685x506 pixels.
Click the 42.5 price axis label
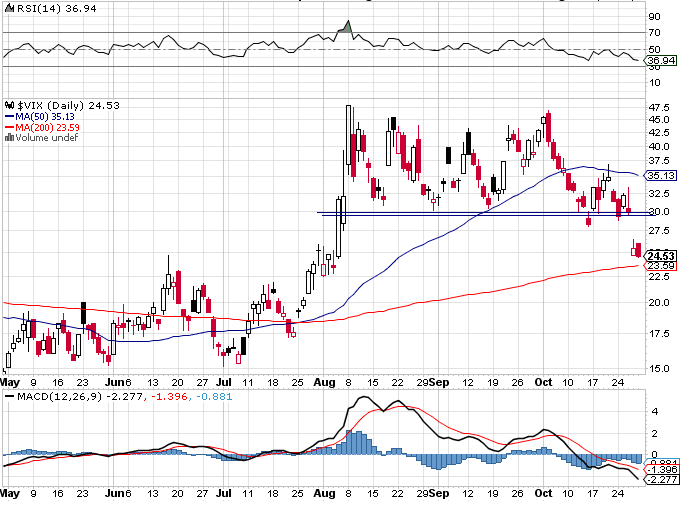(659, 132)
